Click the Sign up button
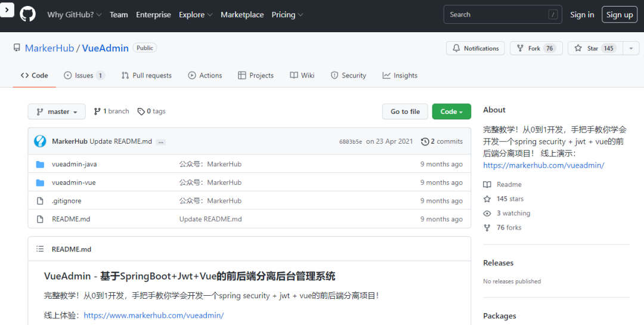Image resolution: width=644 pixels, height=325 pixels. (620, 14)
